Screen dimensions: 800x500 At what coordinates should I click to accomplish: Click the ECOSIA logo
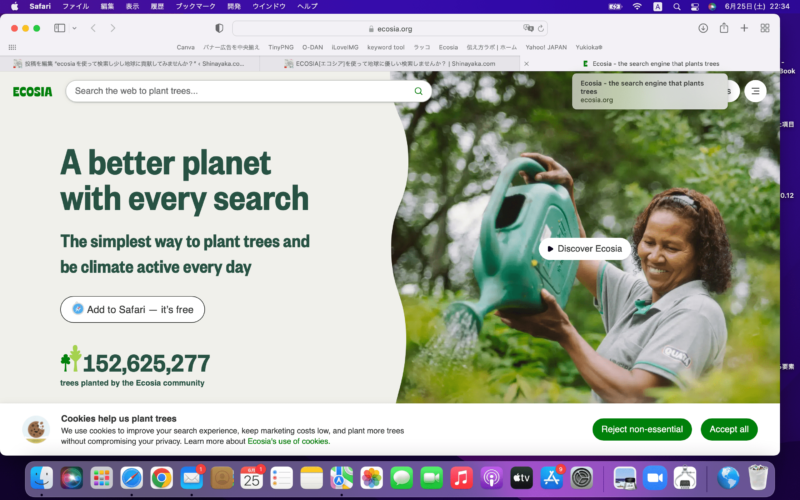33,92
